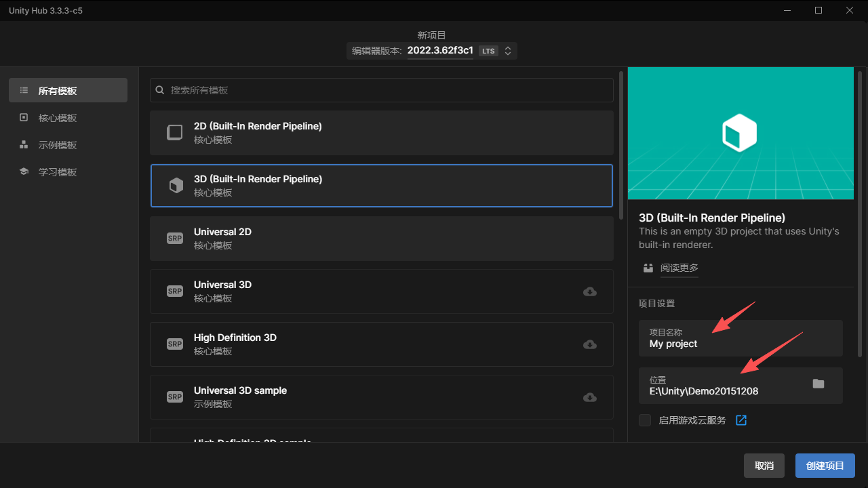868x488 pixels.
Task: Select the Universal 2D template
Action: [382, 239]
